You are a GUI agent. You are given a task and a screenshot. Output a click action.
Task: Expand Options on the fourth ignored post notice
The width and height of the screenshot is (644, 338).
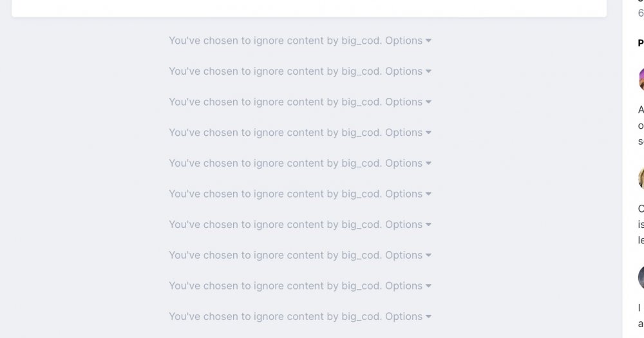(408, 133)
